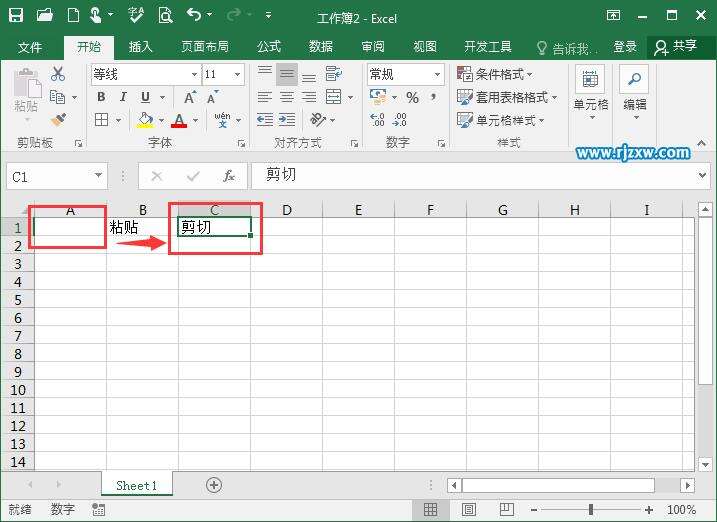
Task: Switch to the Insert (插入) tab
Action: point(140,47)
